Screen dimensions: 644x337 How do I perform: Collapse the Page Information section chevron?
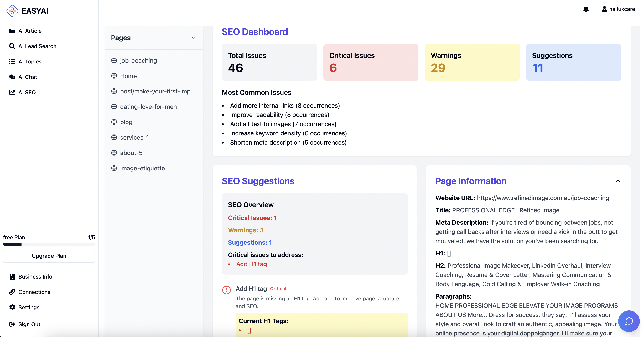tap(618, 181)
